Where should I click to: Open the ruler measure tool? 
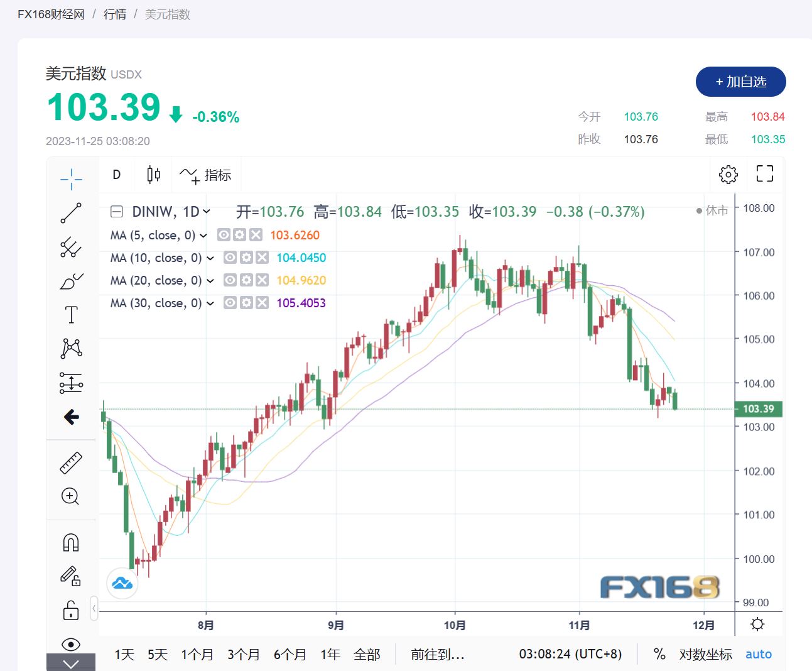(x=71, y=462)
